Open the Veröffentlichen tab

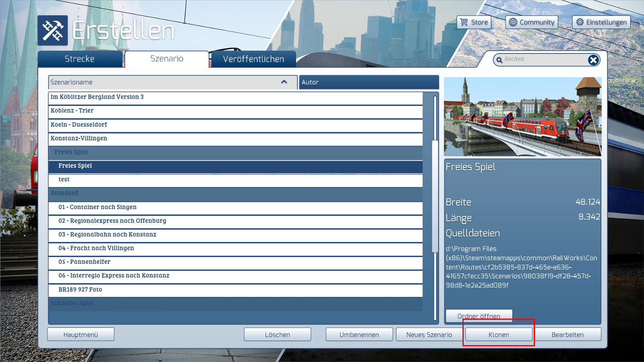coord(254,59)
